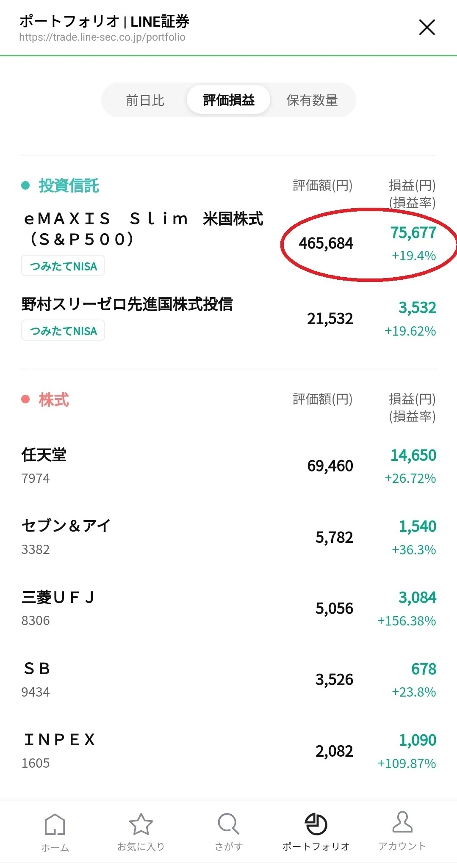Switch to the 保有数量 segment

pos(312,100)
